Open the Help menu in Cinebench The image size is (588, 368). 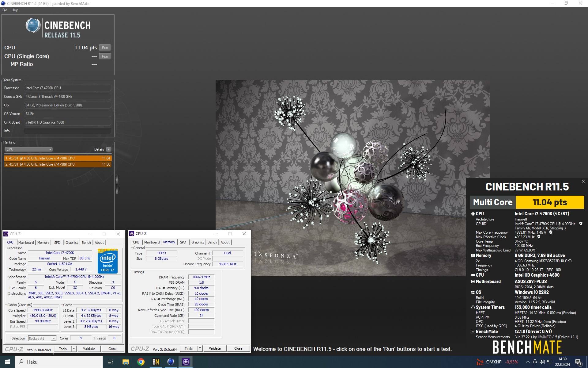[x=15, y=10]
